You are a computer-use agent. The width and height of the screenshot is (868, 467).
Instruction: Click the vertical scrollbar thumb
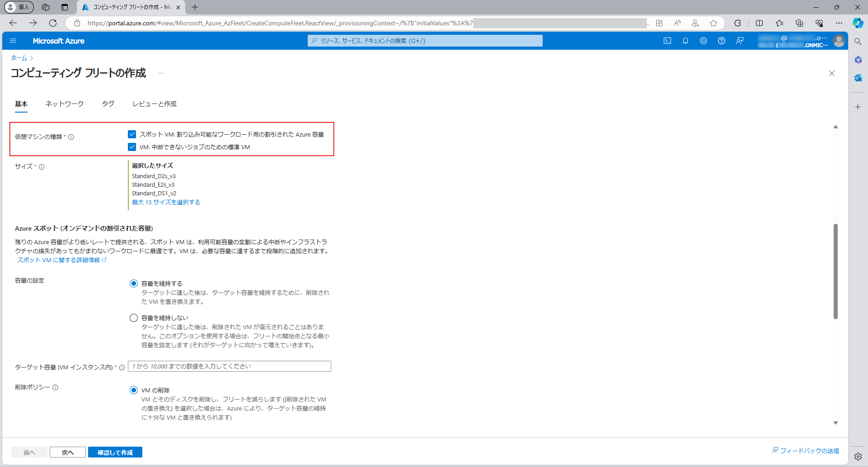tap(835, 271)
